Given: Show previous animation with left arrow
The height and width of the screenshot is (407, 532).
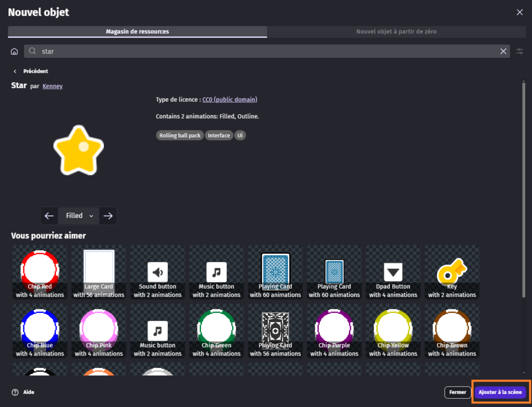Looking at the screenshot, I should click(49, 216).
